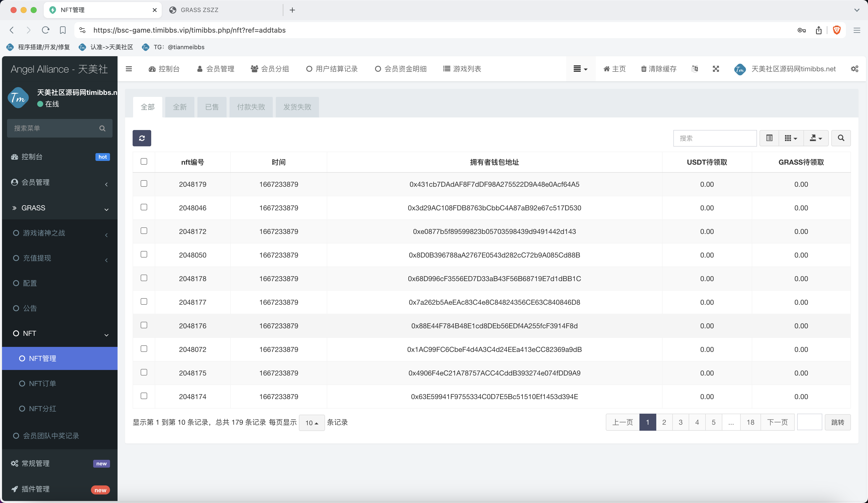The image size is (868, 503).
Task: Open the browser menu hamburger icon
Action: point(857,30)
